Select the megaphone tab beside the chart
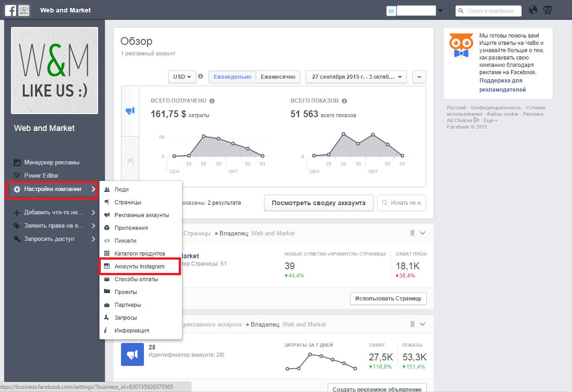Screen dimensions: 572x392 130,111
